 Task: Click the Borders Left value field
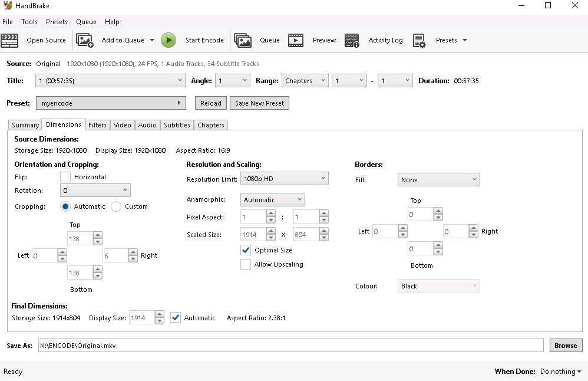coord(385,232)
